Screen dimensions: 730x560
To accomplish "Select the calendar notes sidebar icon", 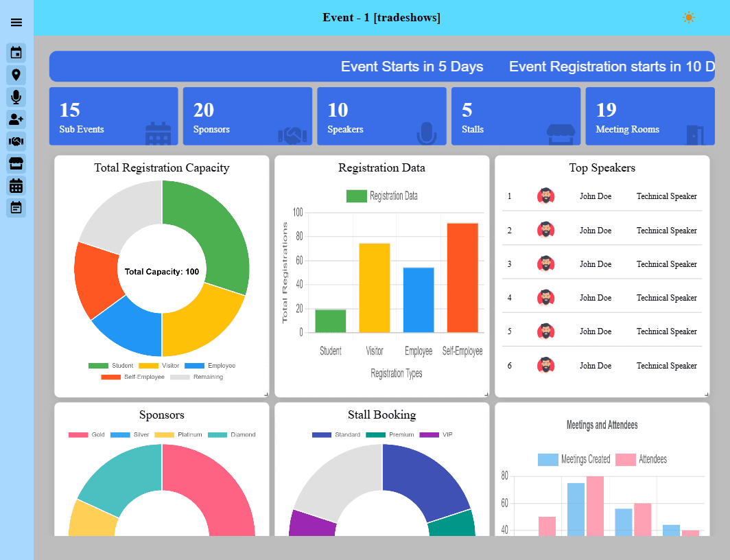I will [16, 208].
